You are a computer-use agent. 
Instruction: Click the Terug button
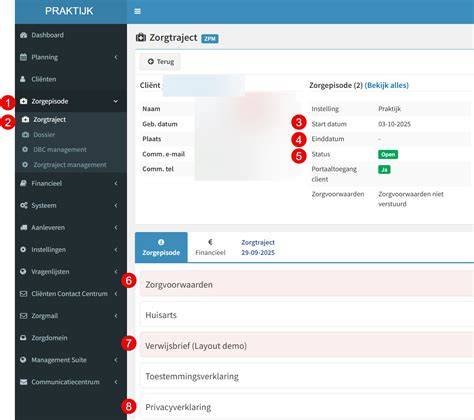pos(160,62)
